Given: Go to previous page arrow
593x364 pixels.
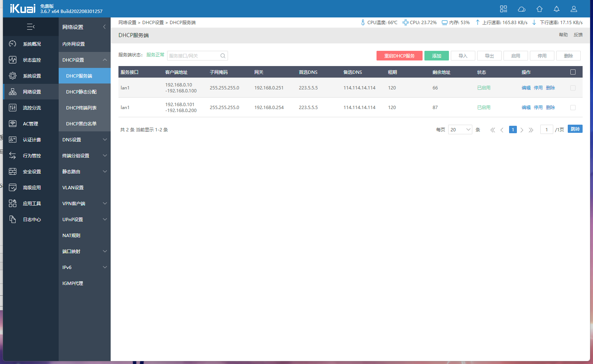Looking at the screenshot, I should pyautogui.click(x=502, y=130).
